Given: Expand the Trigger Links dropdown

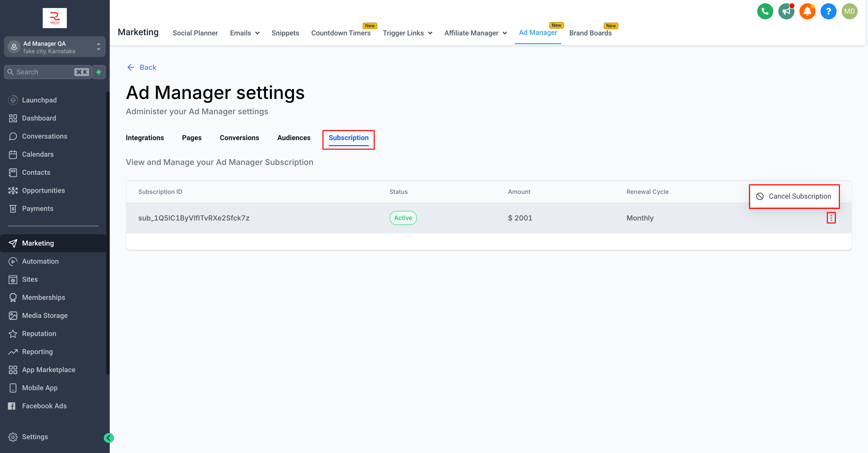Looking at the screenshot, I should (407, 33).
